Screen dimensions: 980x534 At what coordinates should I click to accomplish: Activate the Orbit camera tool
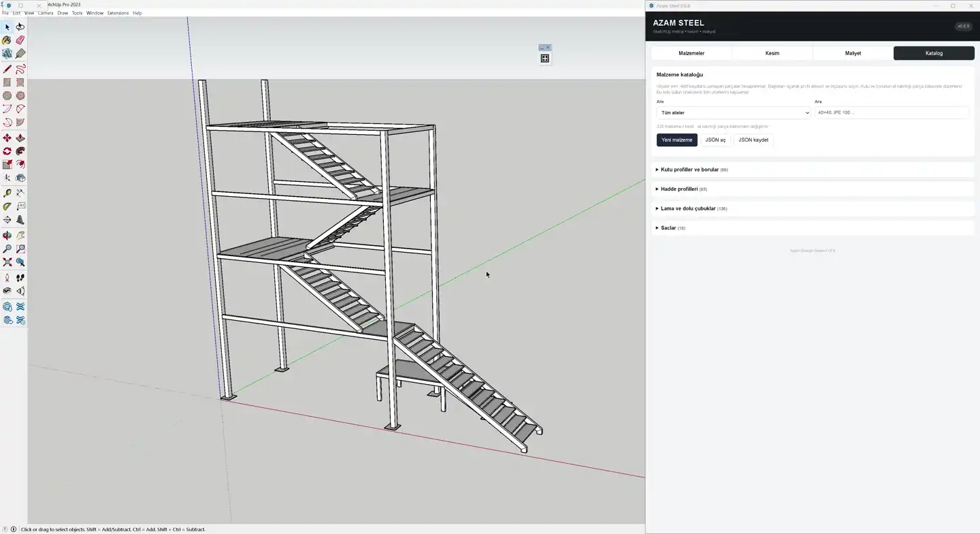pyautogui.click(x=7, y=236)
